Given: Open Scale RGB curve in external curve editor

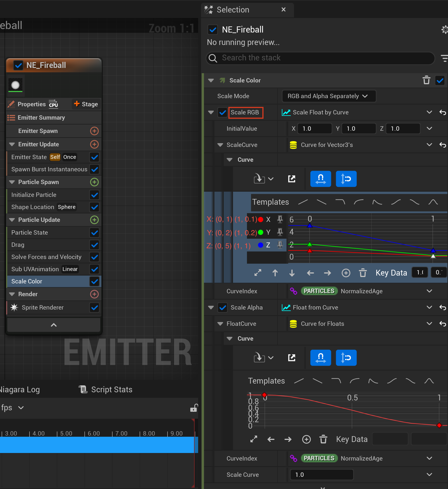Looking at the screenshot, I should point(292,179).
